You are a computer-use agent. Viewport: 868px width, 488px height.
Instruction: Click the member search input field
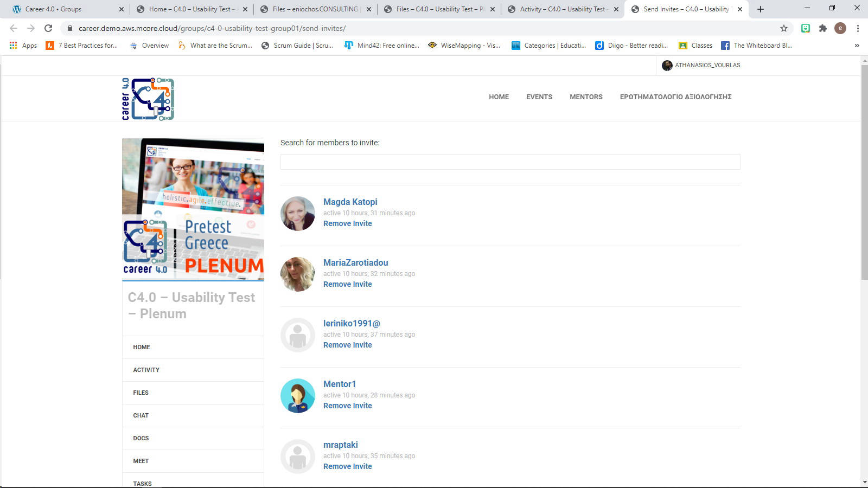(x=510, y=162)
